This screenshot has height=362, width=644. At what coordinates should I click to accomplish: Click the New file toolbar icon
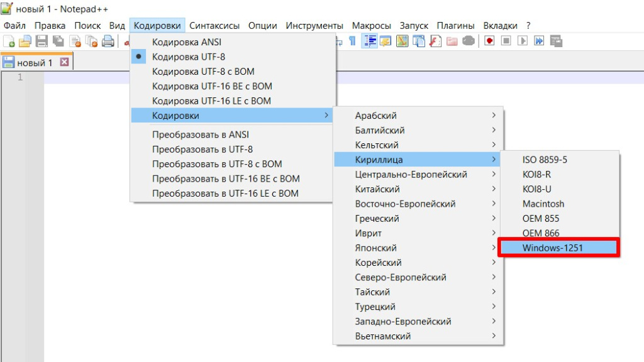click(9, 41)
